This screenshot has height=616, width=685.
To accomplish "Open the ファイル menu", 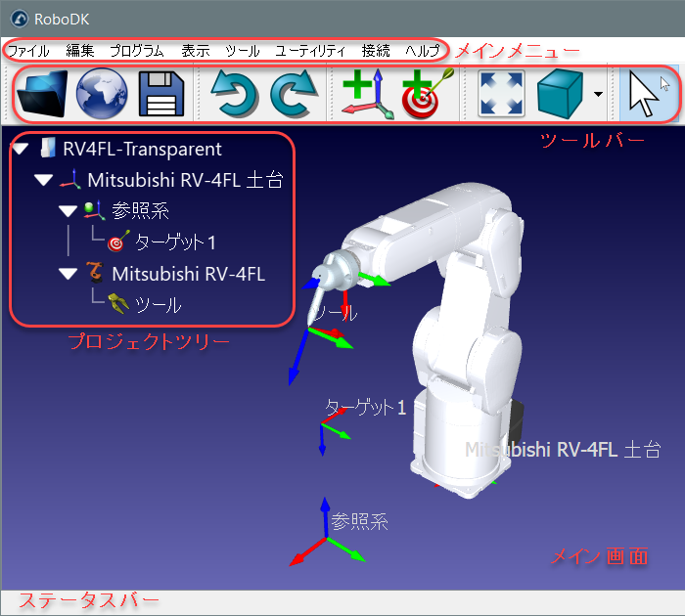I will (x=28, y=51).
